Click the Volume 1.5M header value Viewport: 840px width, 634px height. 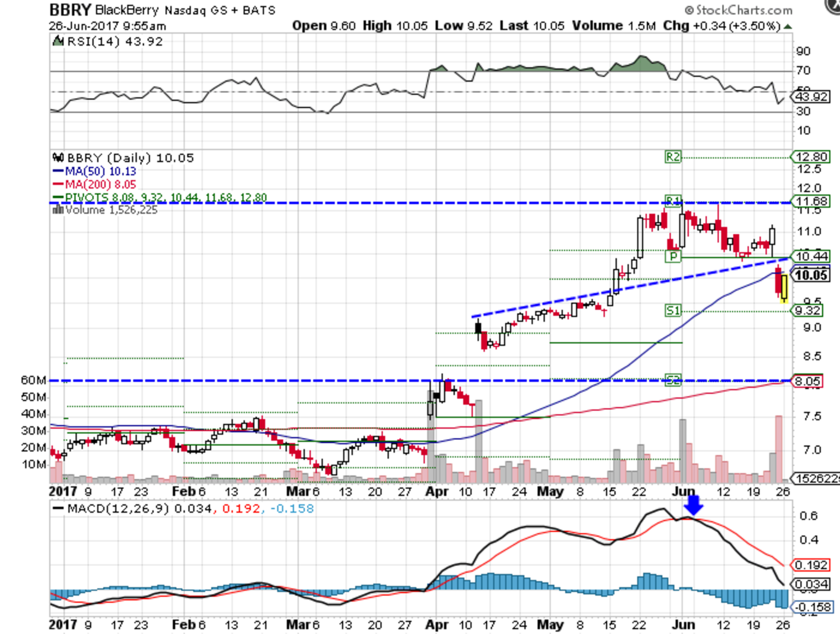(x=614, y=26)
